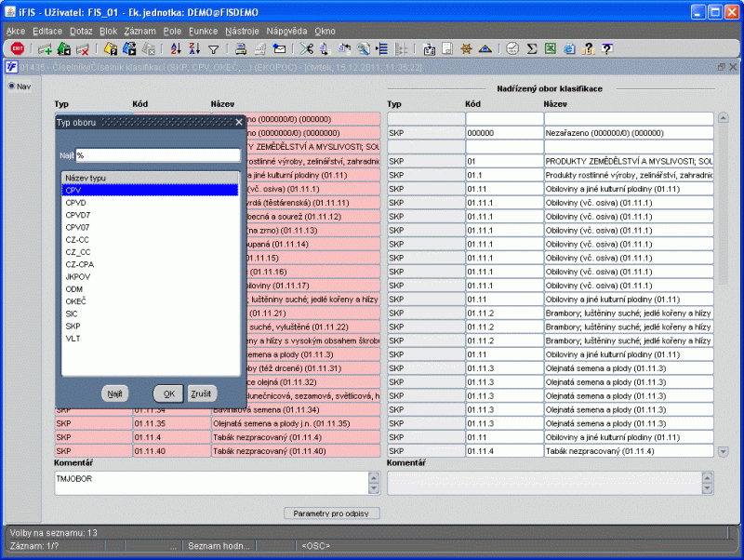
Task: Click the sort descending Z-A icon
Action: point(194,48)
